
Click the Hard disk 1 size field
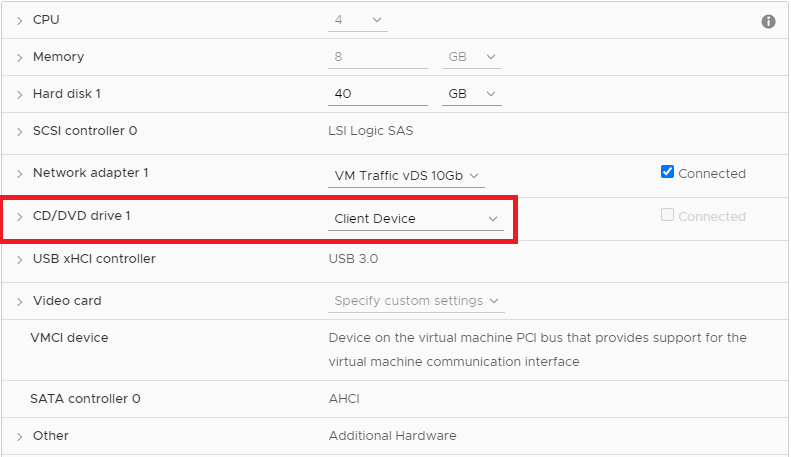coord(378,94)
